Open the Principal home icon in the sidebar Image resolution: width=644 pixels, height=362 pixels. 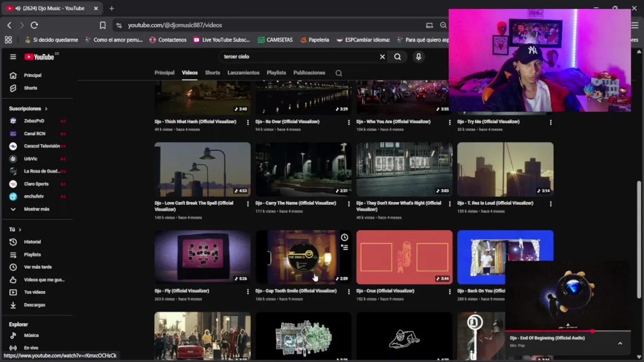(13, 75)
